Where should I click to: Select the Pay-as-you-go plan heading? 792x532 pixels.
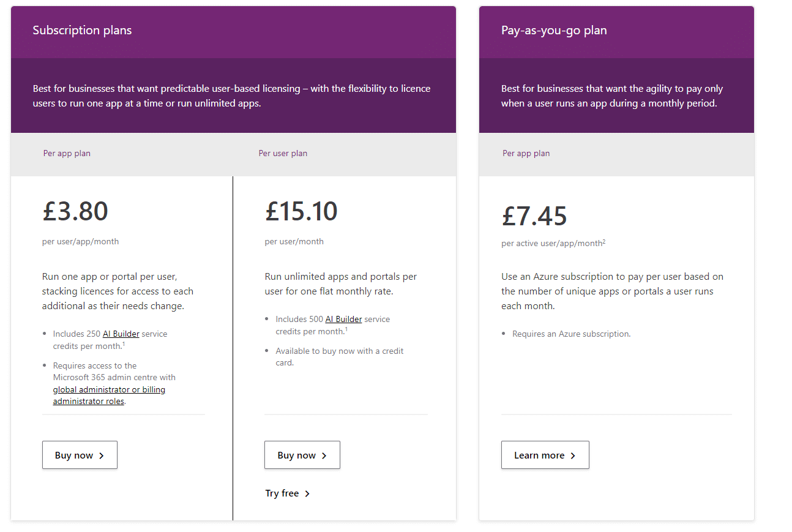(554, 30)
